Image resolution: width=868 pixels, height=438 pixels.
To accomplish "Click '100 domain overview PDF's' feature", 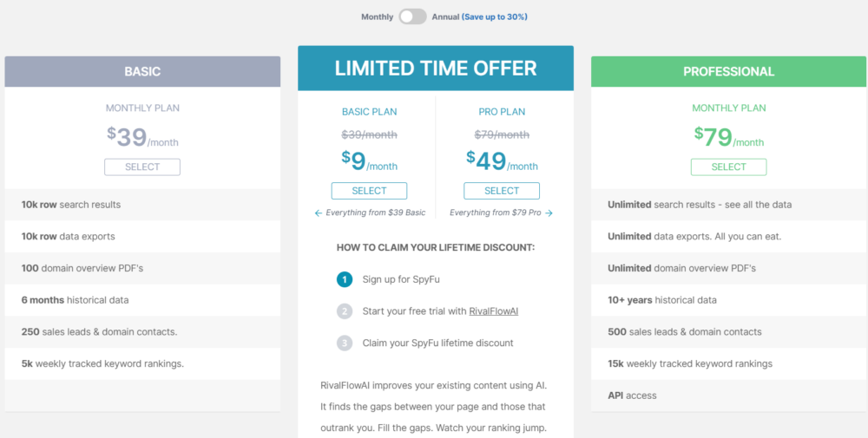I will tap(142, 268).
